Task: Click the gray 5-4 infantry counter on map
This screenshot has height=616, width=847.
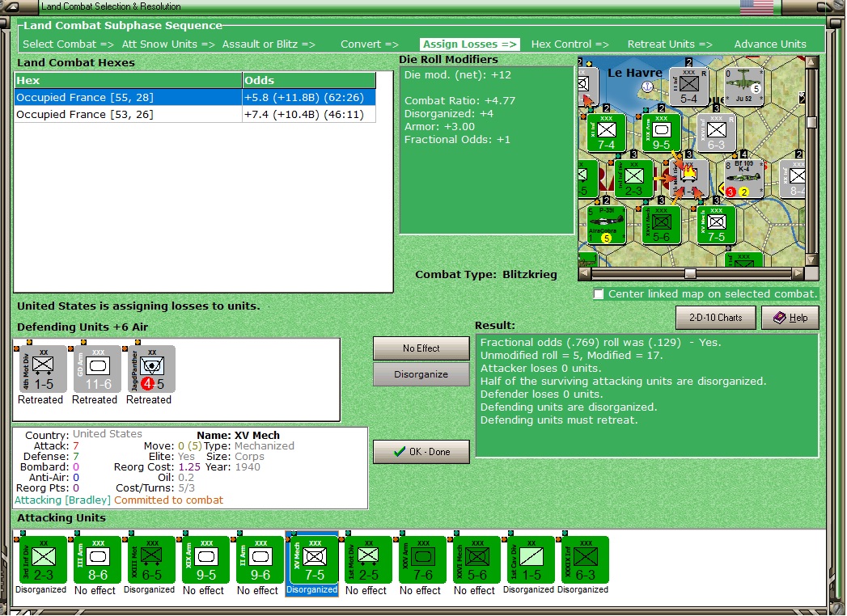Action: tap(688, 86)
